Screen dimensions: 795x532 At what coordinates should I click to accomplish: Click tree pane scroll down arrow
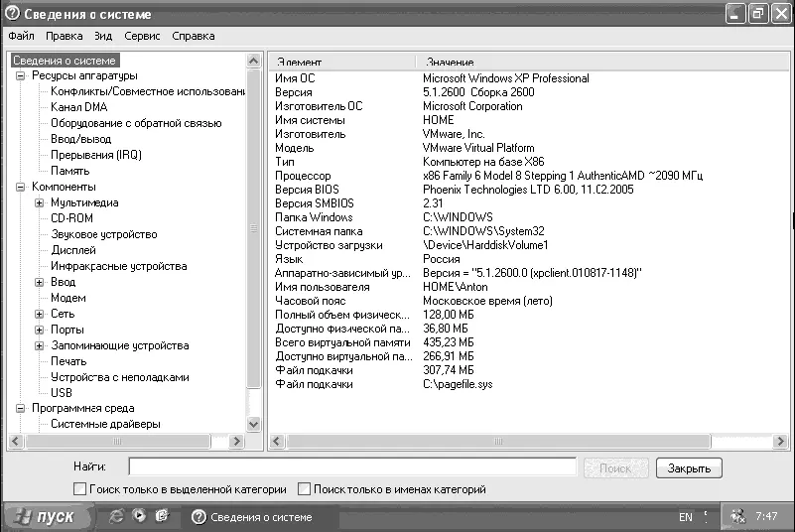tap(253, 424)
